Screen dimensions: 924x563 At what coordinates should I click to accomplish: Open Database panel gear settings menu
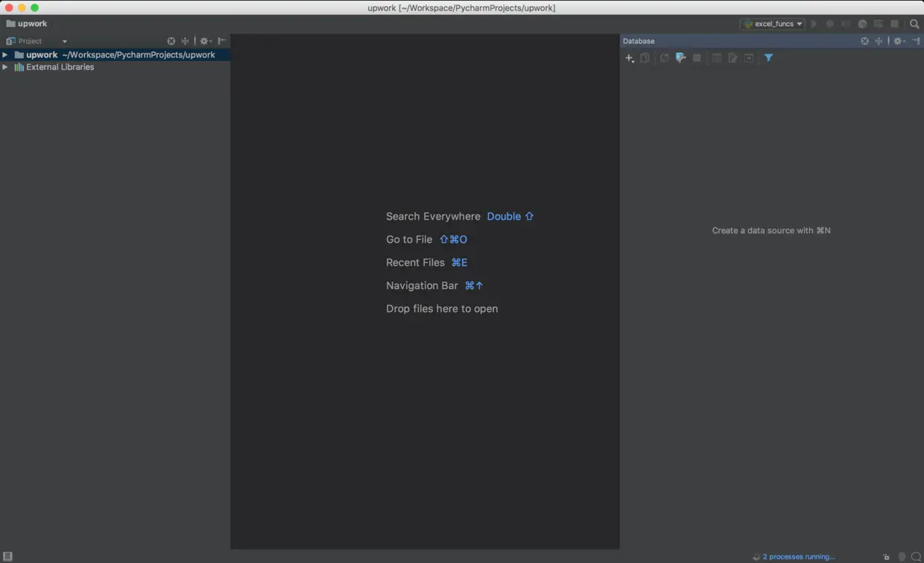pos(899,41)
